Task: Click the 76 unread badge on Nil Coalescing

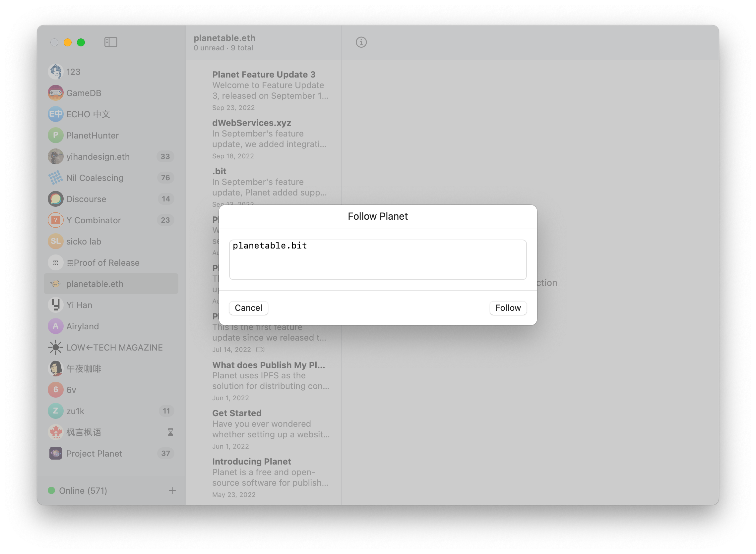Action: 165,178
